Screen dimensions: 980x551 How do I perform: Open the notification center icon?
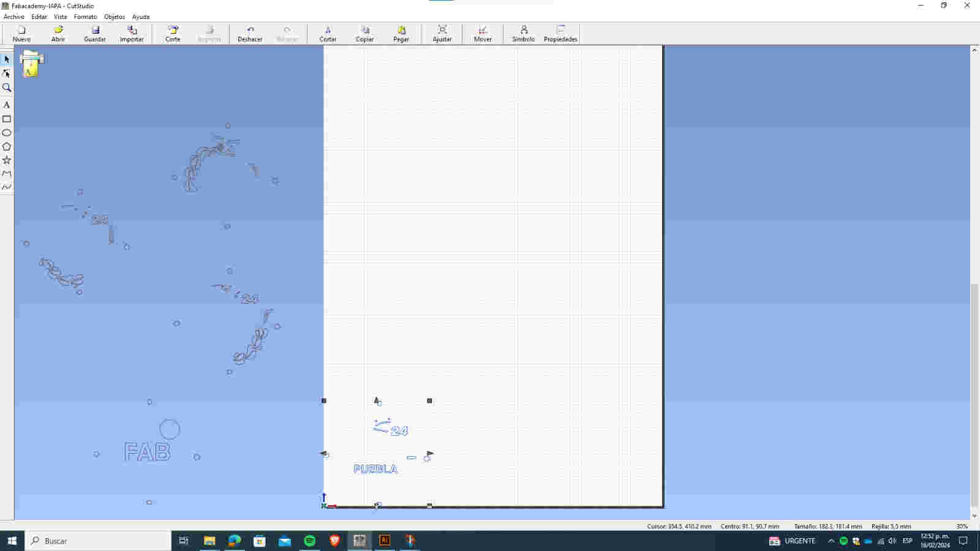(x=963, y=541)
